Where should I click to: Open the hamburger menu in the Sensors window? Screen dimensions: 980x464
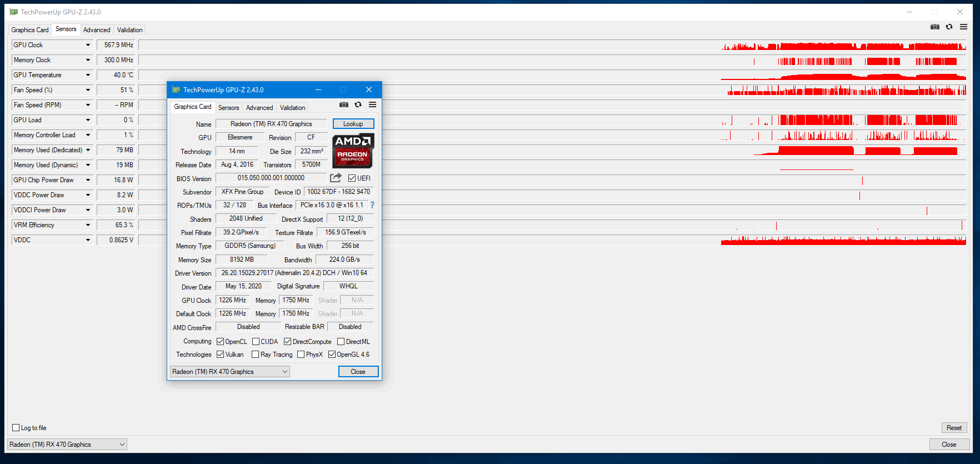tap(963, 27)
